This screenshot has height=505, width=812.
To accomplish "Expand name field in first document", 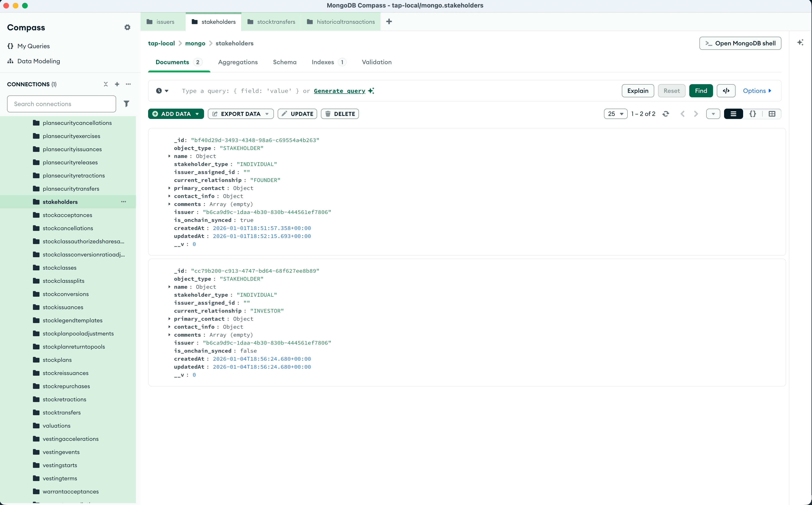I will 169,156.
